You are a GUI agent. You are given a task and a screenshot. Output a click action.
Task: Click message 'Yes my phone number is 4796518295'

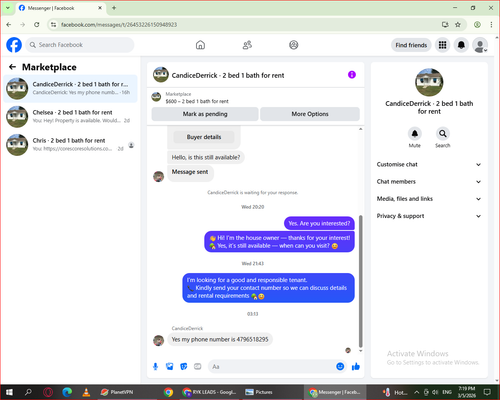click(220, 339)
